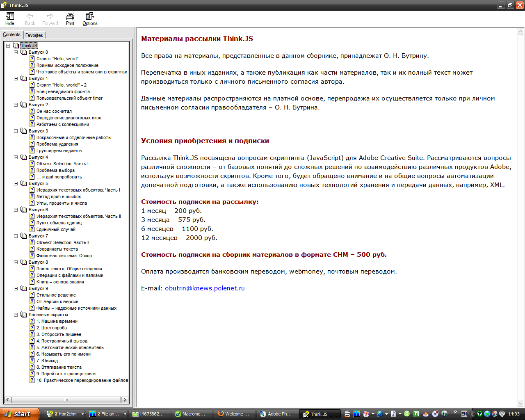Click contents pane horizontal scroll left arrow

(x=8, y=400)
